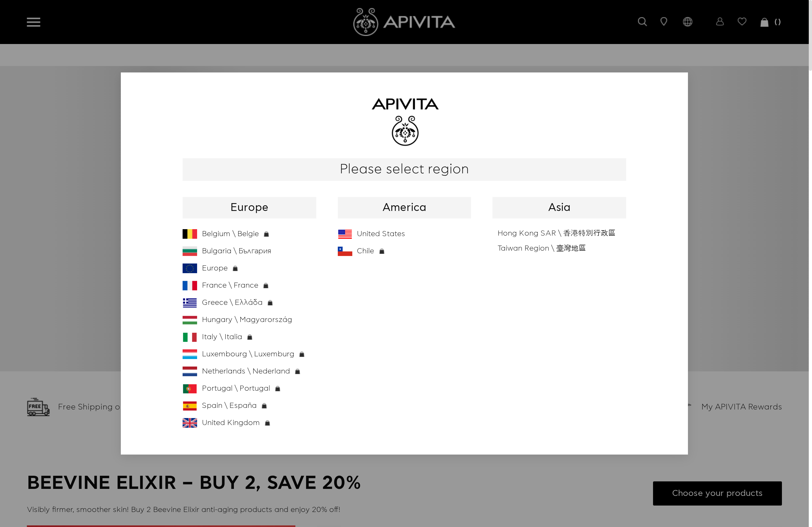Select the United States region
The image size is (812, 527).
pos(380,234)
